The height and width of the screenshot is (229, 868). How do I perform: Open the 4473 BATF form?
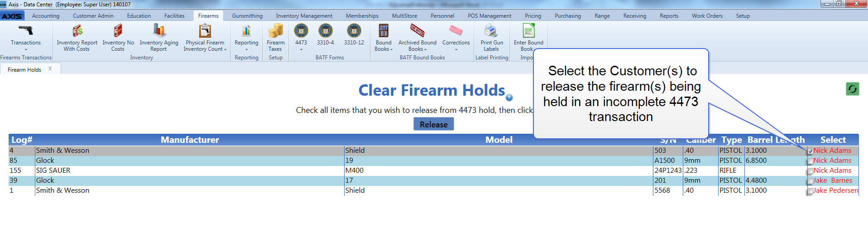(x=301, y=35)
